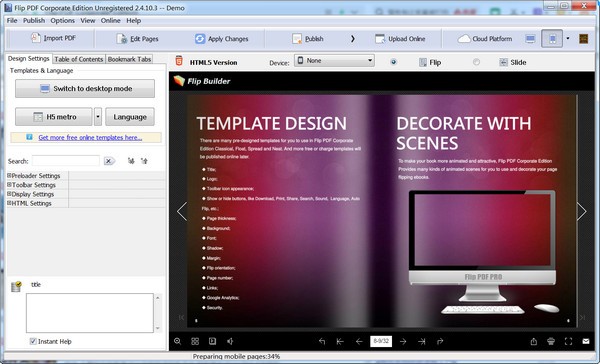This screenshot has width=600, height=364.
Task: Click the zoom in magnifier icon
Action: (x=178, y=341)
